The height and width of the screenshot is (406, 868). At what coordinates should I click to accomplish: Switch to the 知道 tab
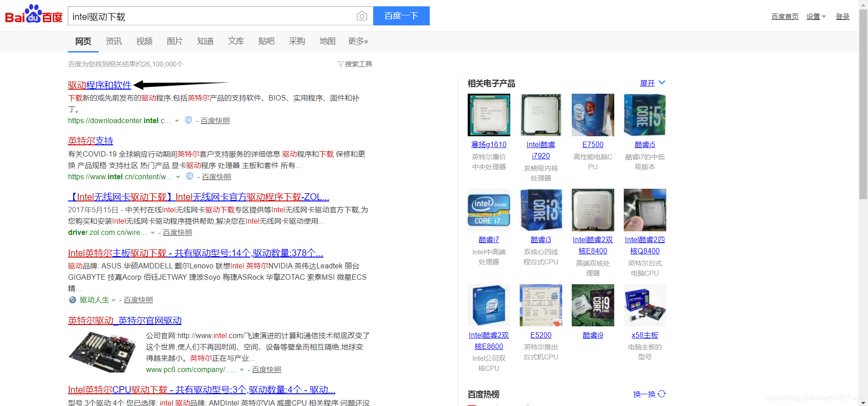coord(205,41)
